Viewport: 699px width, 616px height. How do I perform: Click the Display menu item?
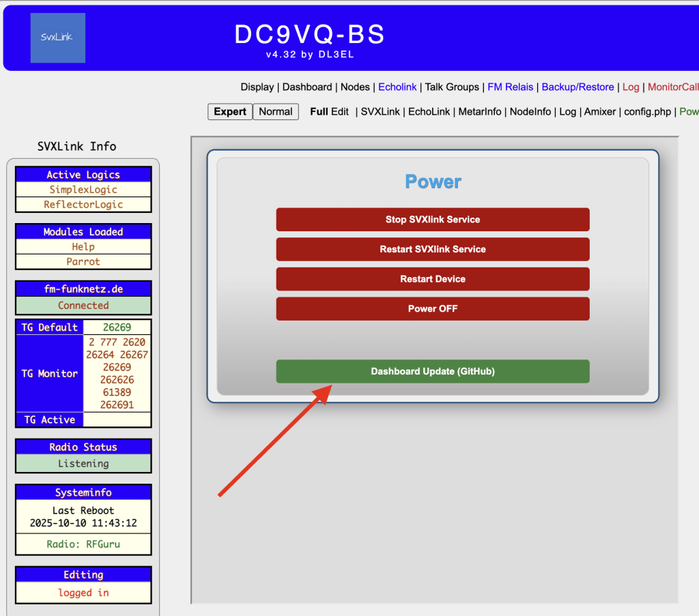257,87
